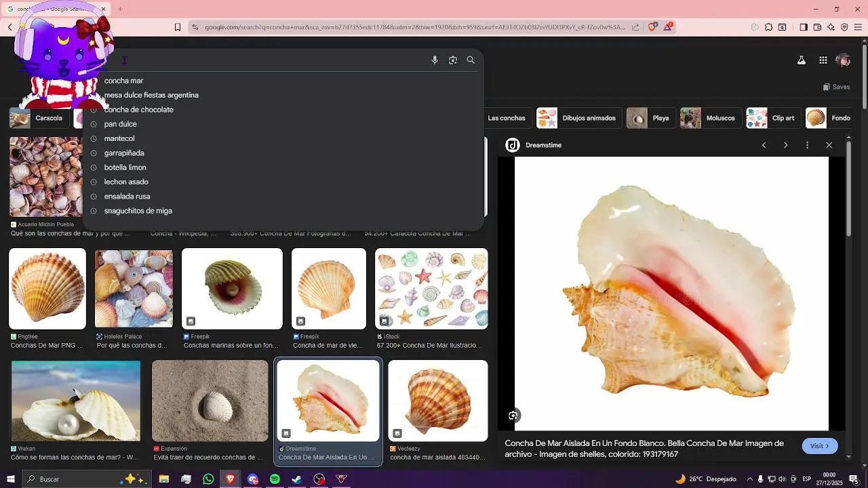Click the Visit button
This screenshot has height=488, width=868.
pyautogui.click(x=820, y=446)
